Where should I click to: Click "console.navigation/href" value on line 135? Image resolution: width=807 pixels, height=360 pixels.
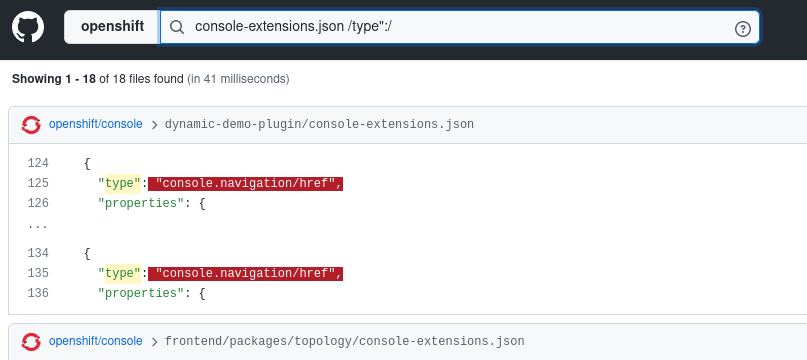pos(245,273)
